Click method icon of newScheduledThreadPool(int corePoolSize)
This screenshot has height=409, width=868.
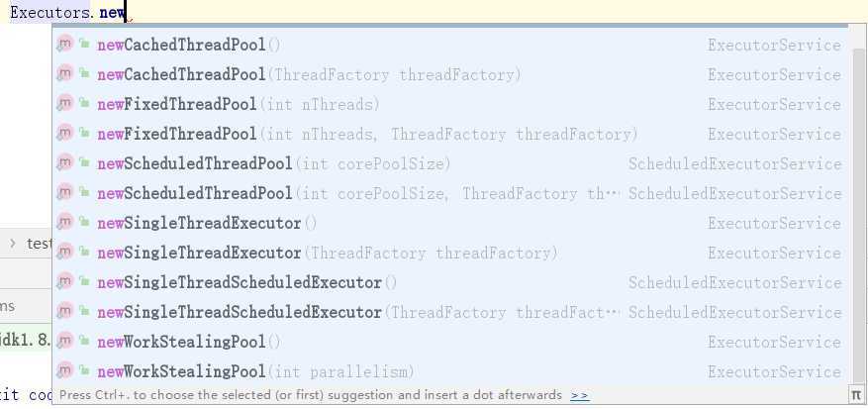coord(64,163)
